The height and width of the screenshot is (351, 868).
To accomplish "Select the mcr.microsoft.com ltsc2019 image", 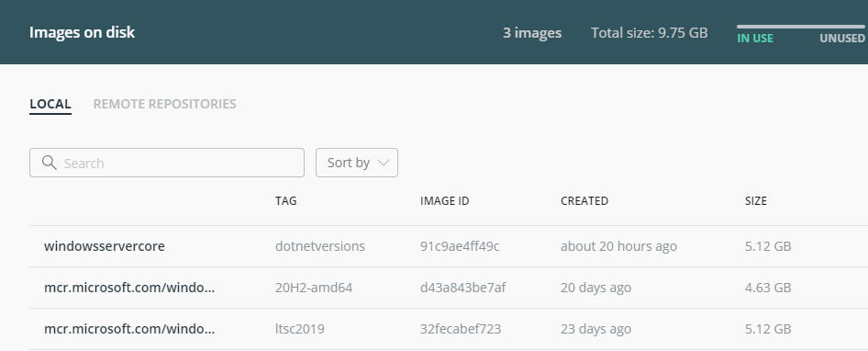I will pos(449,329).
